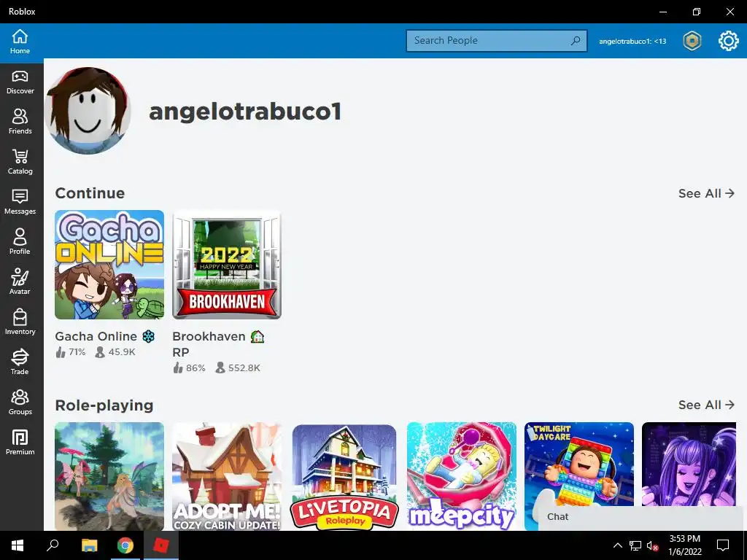Open the Brookhaven game thumbnail
Screen dimensions: 747x560
[x=227, y=265]
